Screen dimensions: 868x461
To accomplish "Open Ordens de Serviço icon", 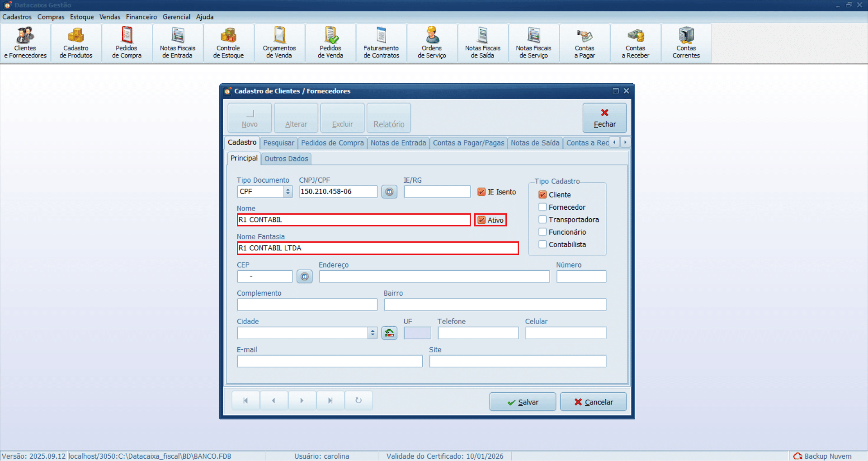I will tap(432, 43).
